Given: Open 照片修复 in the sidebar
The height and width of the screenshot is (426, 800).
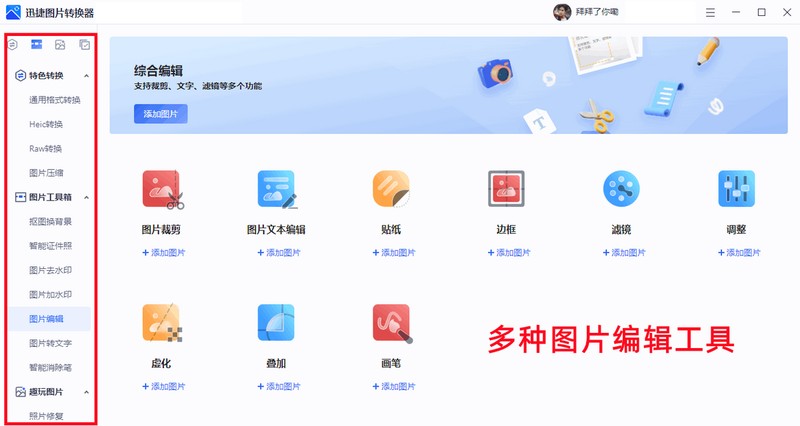Looking at the screenshot, I should pos(46,416).
